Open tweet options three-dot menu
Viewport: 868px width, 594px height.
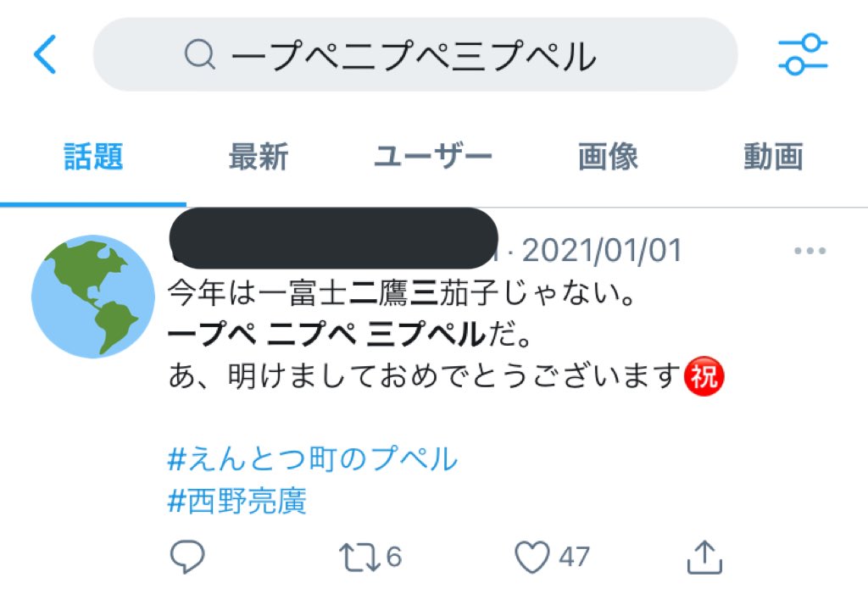(810, 251)
